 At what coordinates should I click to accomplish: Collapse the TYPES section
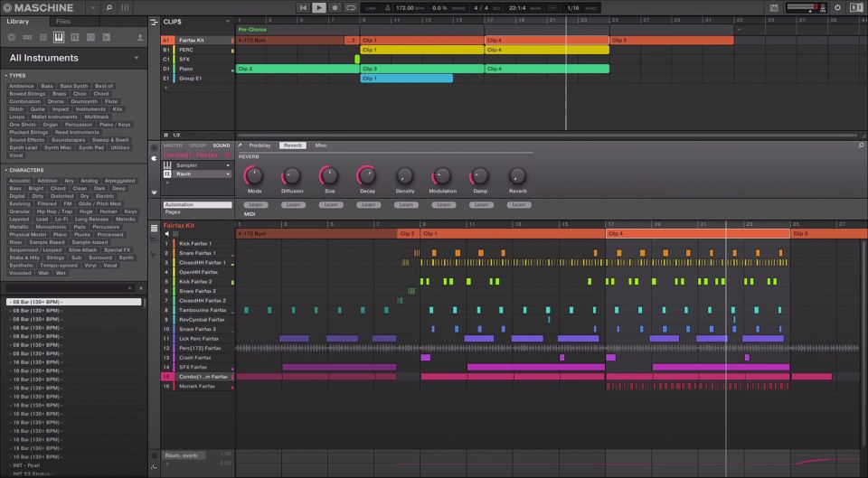tap(5, 76)
